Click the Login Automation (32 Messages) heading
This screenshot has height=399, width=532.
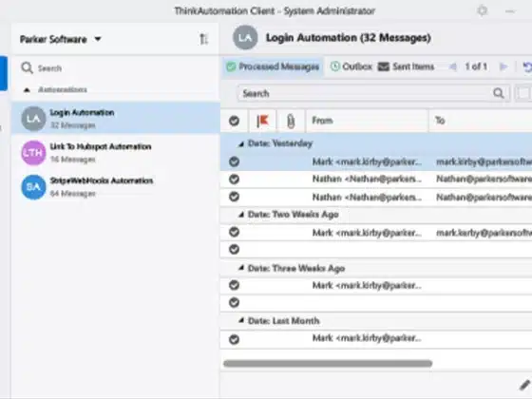pyautogui.click(x=349, y=38)
